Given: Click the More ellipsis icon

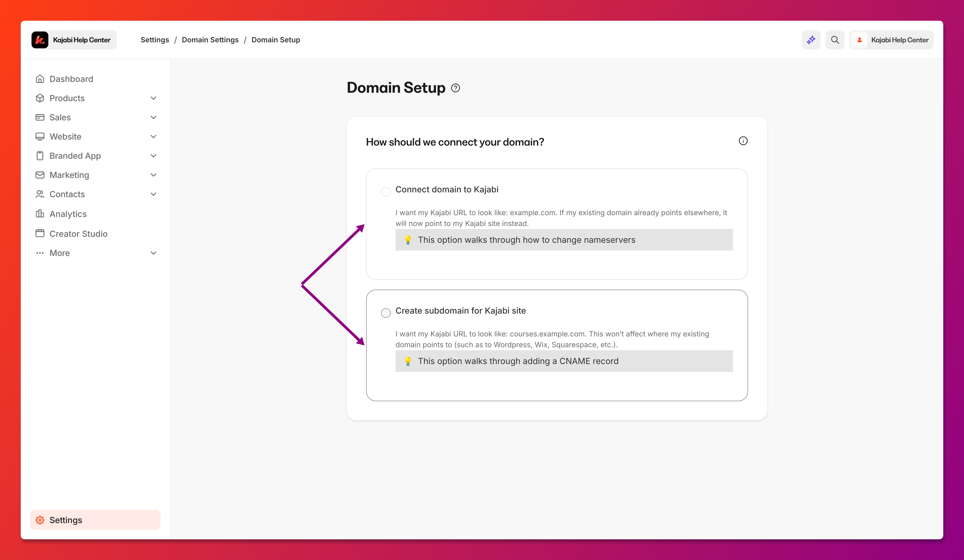Looking at the screenshot, I should 40,253.
